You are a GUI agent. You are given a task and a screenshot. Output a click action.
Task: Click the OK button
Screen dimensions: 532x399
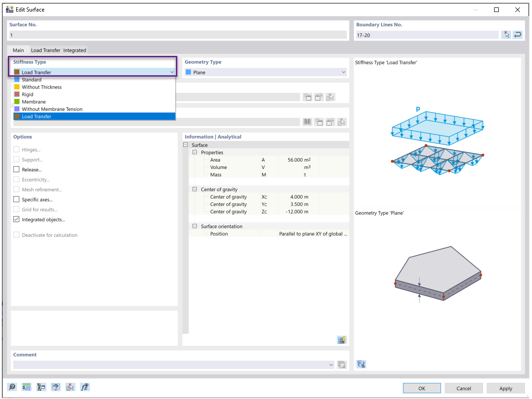(422, 388)
